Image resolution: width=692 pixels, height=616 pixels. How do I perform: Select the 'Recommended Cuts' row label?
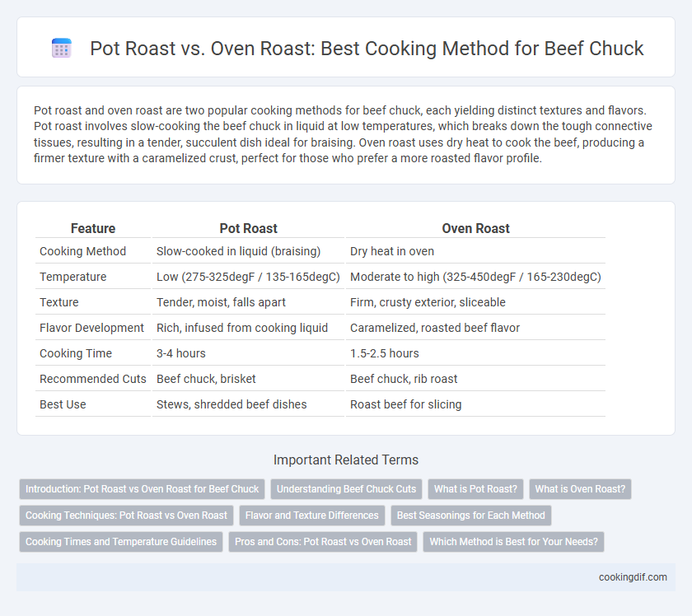coord(92,379)
